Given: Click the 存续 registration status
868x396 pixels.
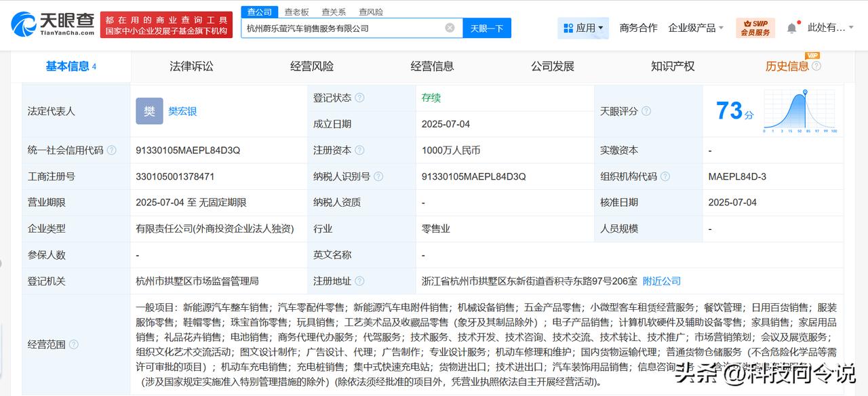Looking at the screenshot, I should pos(431,98).
